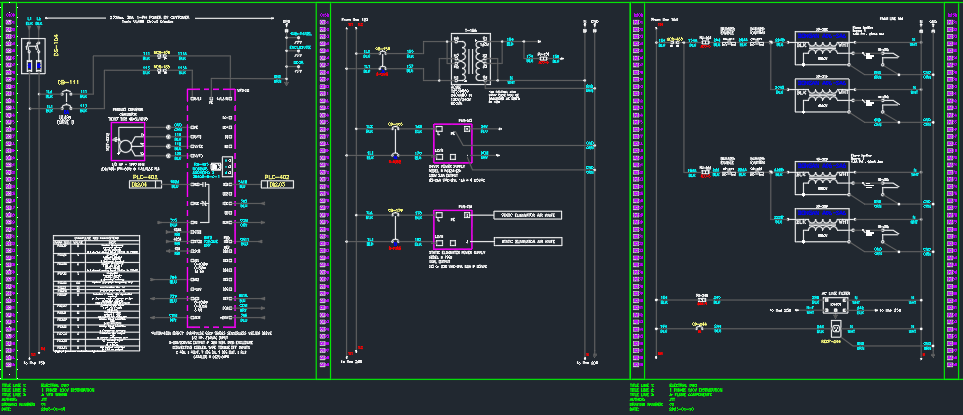The image size is (963, 415).
Task: Select the breaker feeding the static eliminator supply
Action: pyautogui.click(x=394, y=228)
